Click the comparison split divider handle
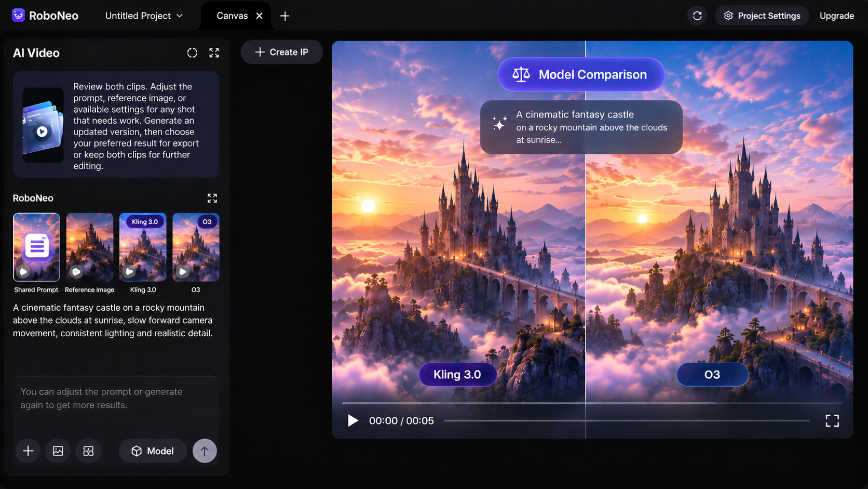868x489 pixels. point(586,240)
